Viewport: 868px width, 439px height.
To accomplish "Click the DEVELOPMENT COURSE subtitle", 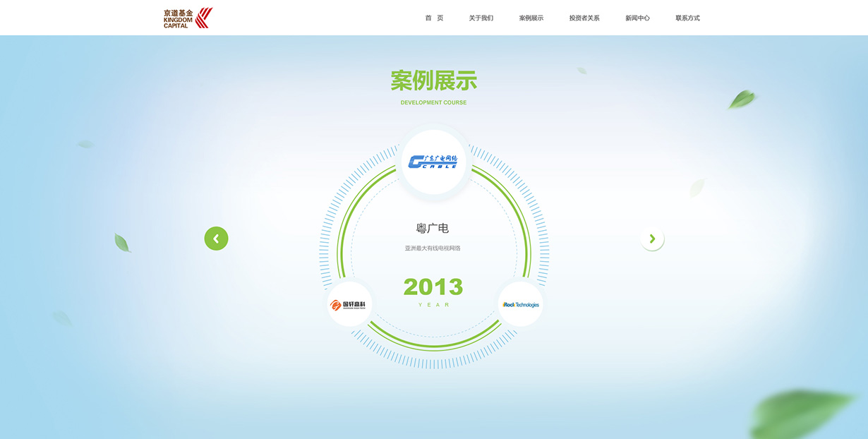I will [434, 103].
